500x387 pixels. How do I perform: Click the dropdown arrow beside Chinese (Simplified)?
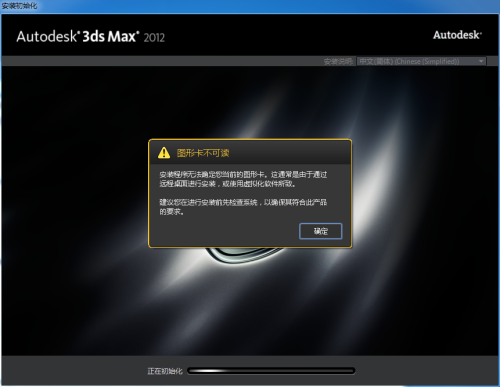(481, 61)
